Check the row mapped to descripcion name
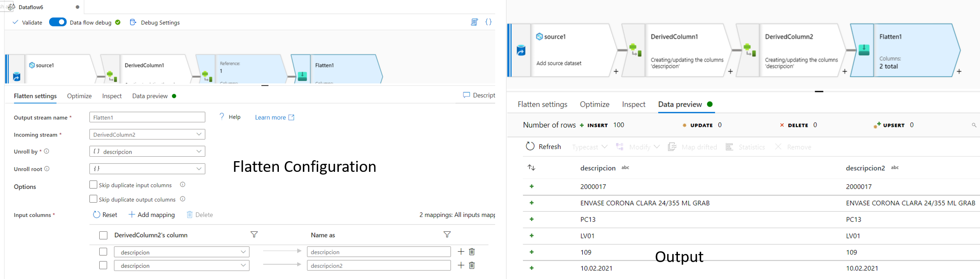The width and height of the screenshot is (980, 279). 103,252
